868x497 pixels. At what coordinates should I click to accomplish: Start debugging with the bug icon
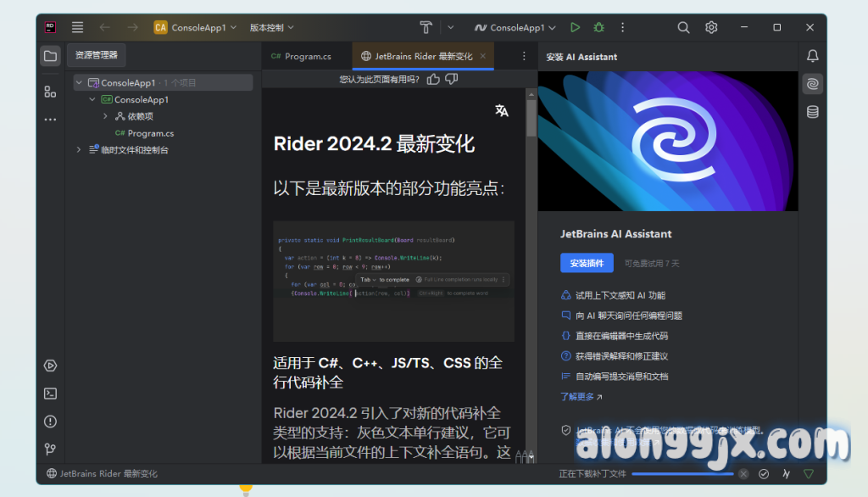pos(598,27)
